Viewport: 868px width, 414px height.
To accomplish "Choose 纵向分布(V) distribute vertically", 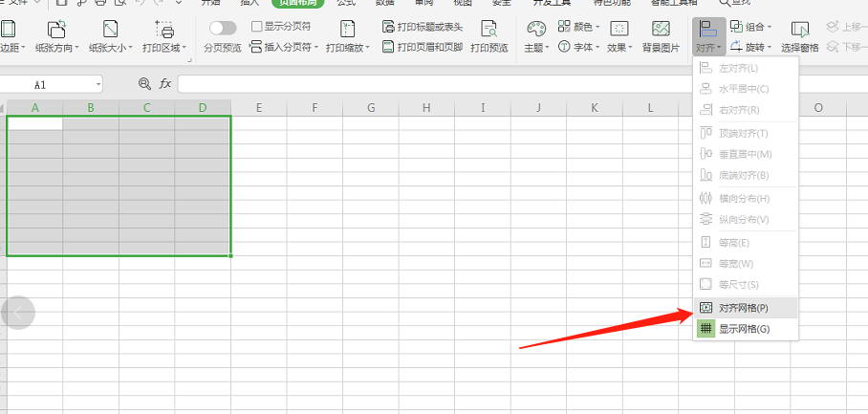I will (745, 219).
